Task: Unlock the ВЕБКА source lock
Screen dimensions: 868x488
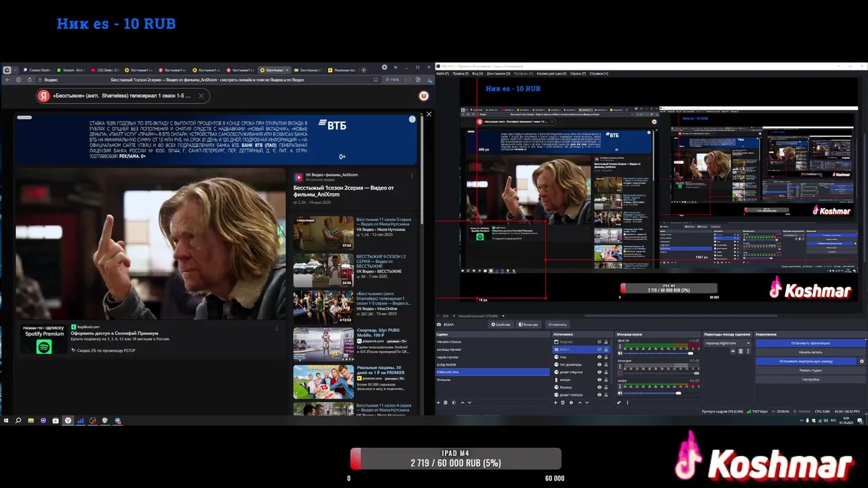Action: 606,349
